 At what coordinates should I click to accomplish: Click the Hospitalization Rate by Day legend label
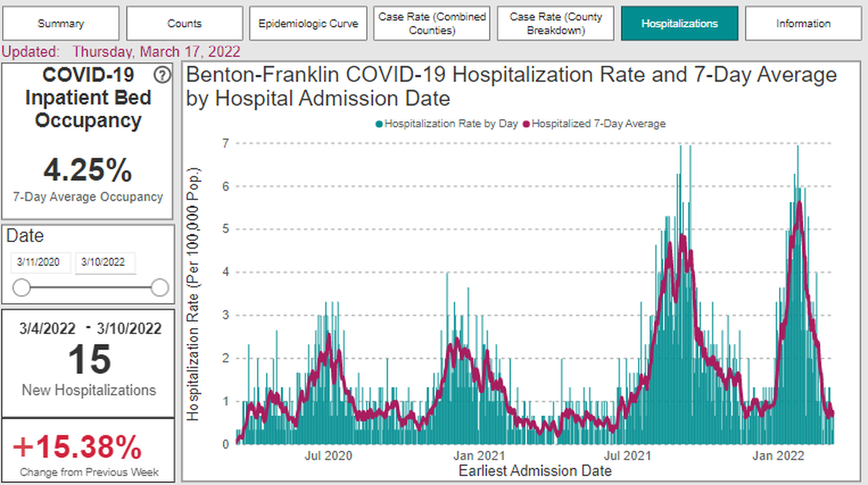coord(451,124)
